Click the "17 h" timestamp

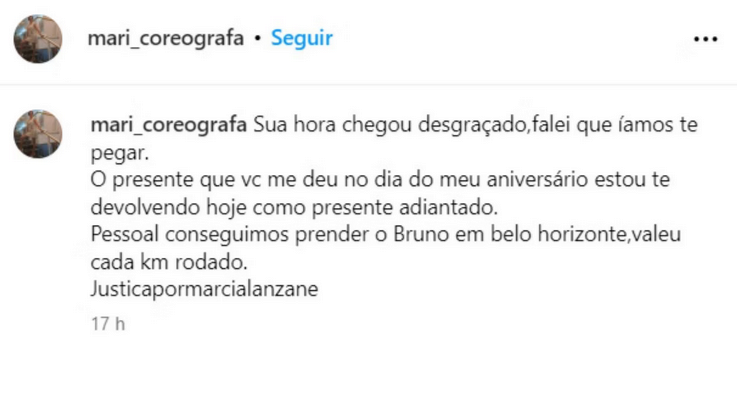point(107,324)
